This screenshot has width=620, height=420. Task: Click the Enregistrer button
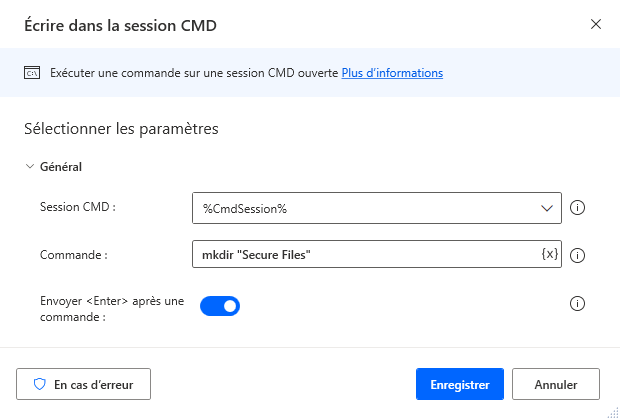pyautogui.click(x=459, y=383)
